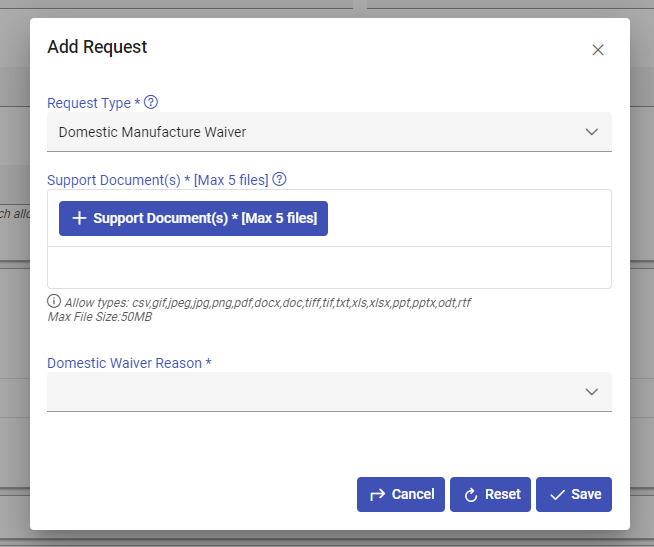Screen dimensions: 654x547
Task: Click the empty uploaded files list area
Action: [329, 268]
